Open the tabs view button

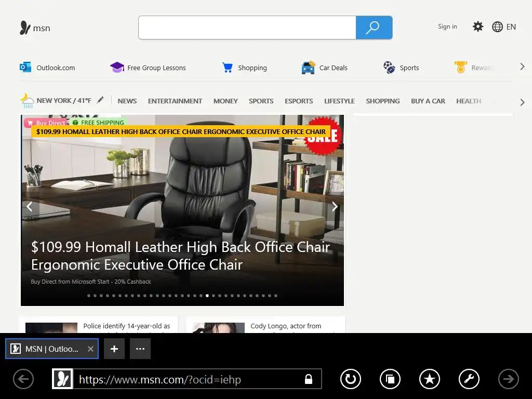390,379
